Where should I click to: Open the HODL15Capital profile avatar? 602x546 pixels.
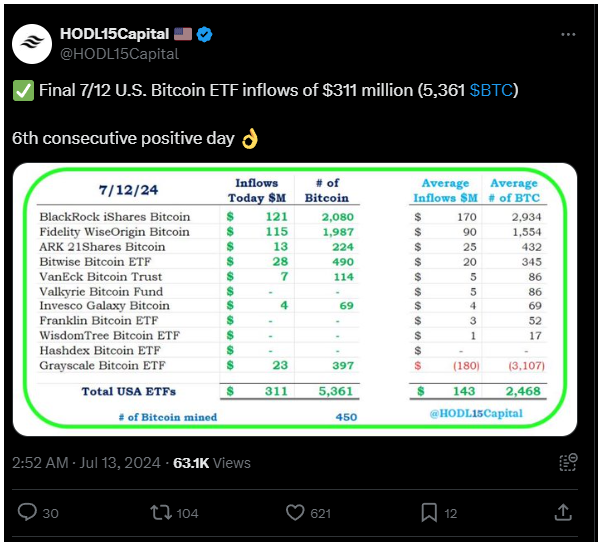point(32,43)
